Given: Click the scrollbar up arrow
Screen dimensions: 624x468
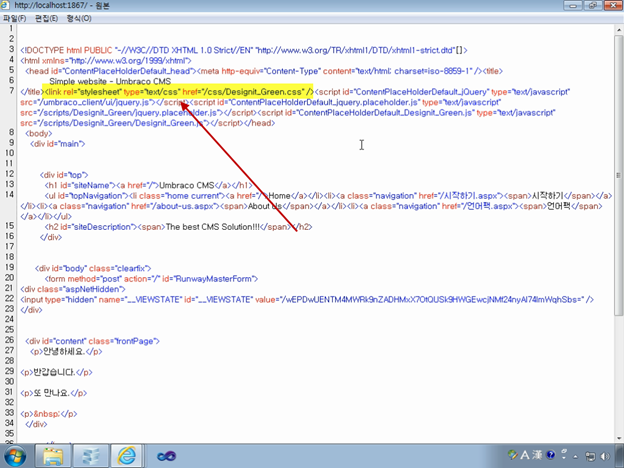Looking at the screenshot, I should pyautogui.click(x=618, y=30).
